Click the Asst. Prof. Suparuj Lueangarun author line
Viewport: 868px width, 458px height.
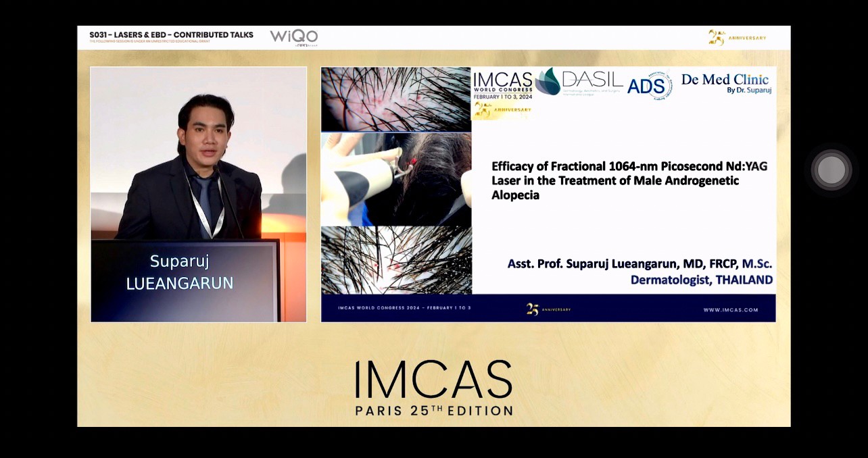pyautogui.click(x=640, y=264)
